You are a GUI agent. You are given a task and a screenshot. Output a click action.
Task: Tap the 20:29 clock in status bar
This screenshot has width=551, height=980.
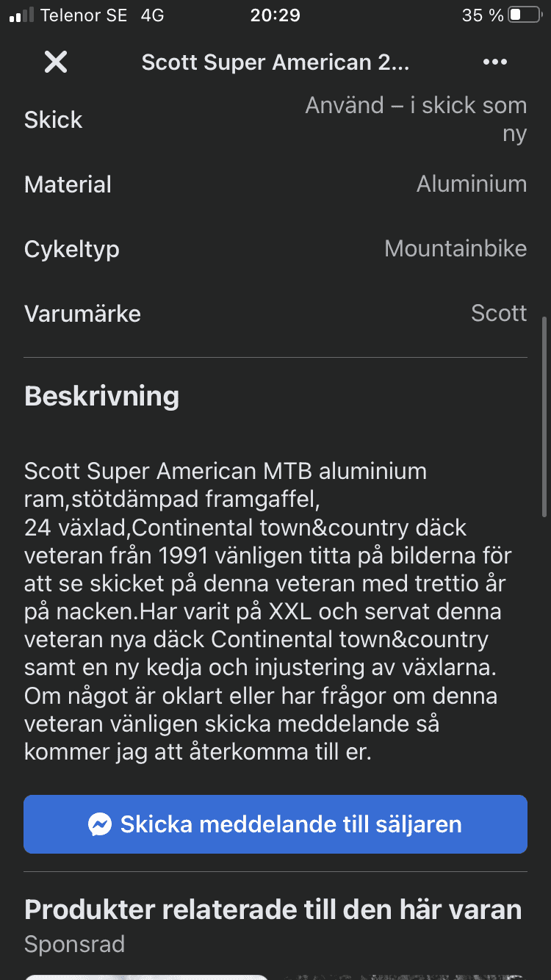point(275,15)
